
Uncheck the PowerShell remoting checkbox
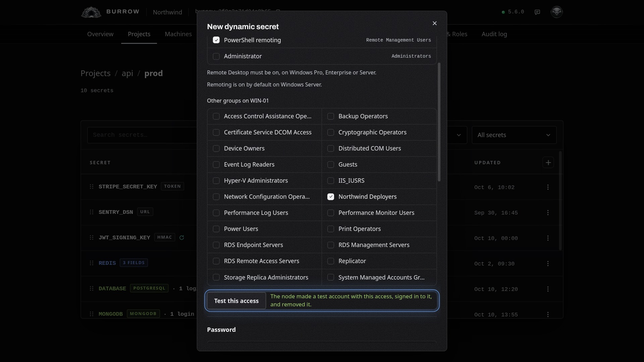coord(216,40)
